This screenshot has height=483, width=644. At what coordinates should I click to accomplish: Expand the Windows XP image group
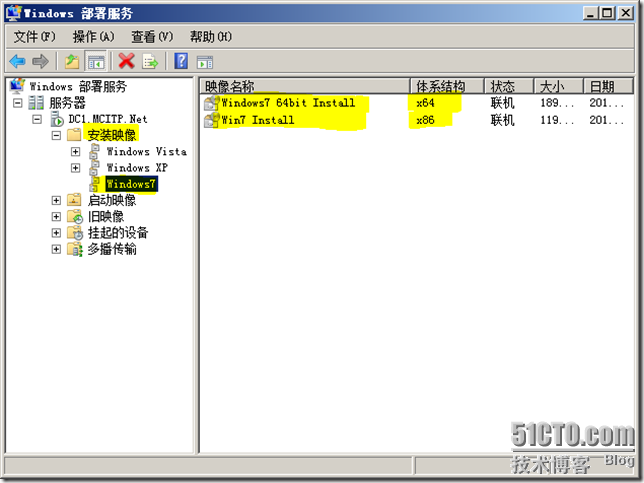tap(76, 168)
